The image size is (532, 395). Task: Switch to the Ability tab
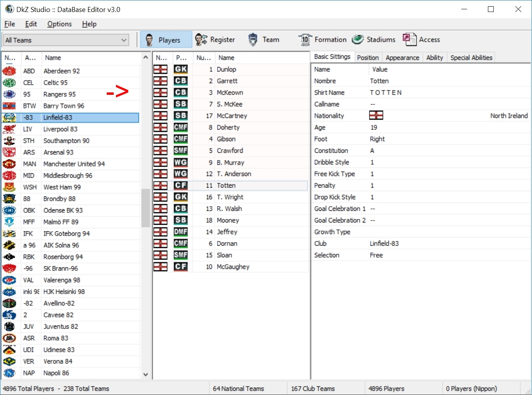pyautogui.click(x=435, y=58)
